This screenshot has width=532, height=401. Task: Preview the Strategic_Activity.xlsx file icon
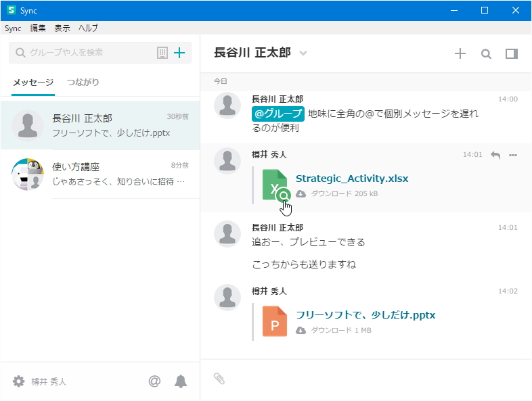click(x=275, y=185)
